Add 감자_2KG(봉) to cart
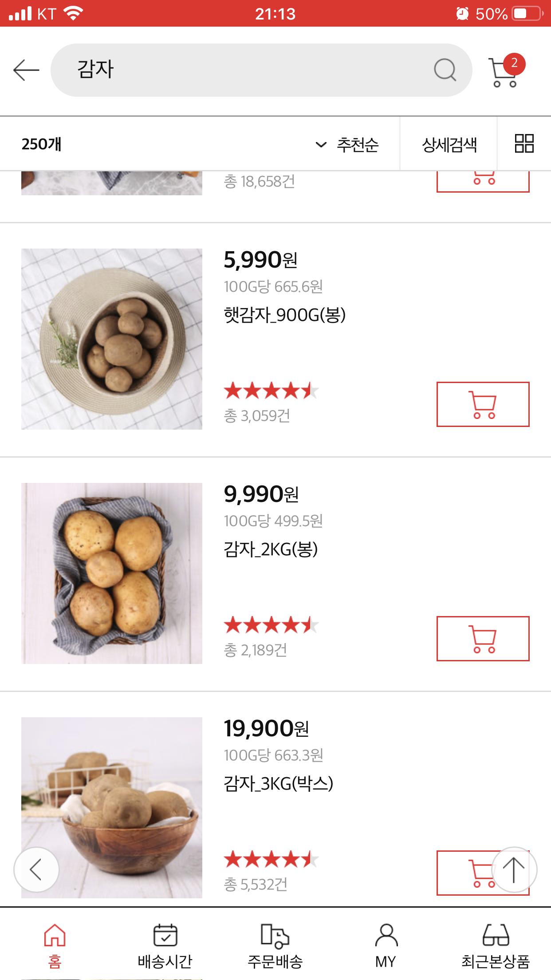 click(483, 638)
